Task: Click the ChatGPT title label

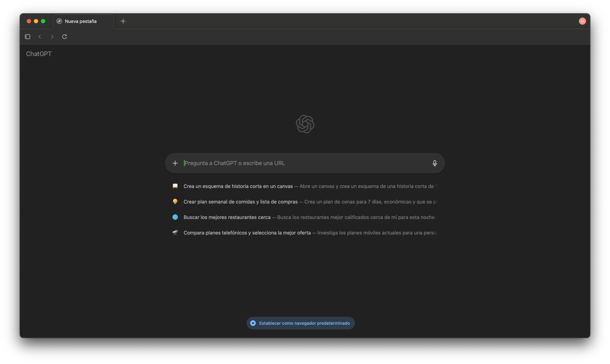Action: [x=39, y=54]
